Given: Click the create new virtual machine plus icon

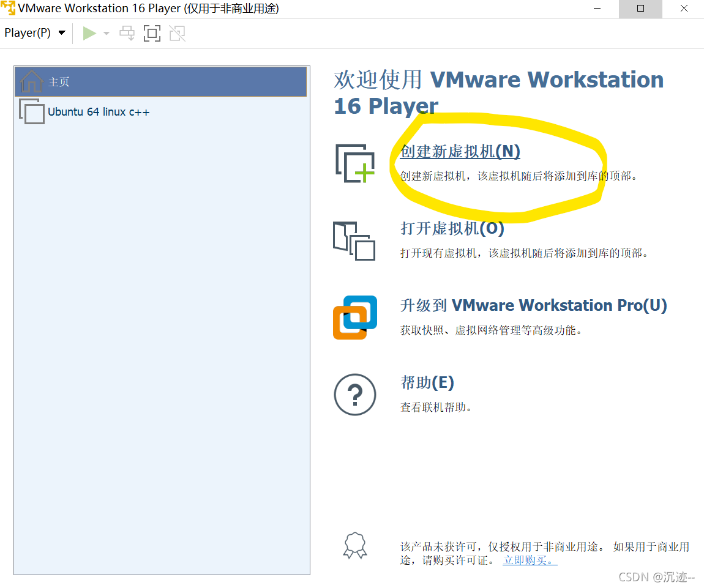Looking at the screenshot, I should (x=355, y=163).
